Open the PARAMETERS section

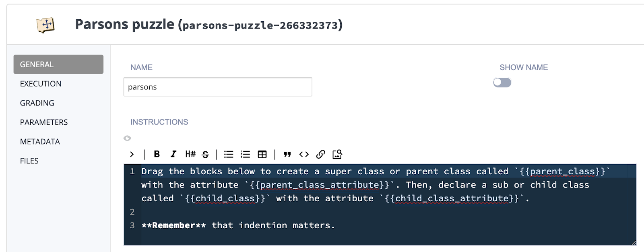pos(43,122)
